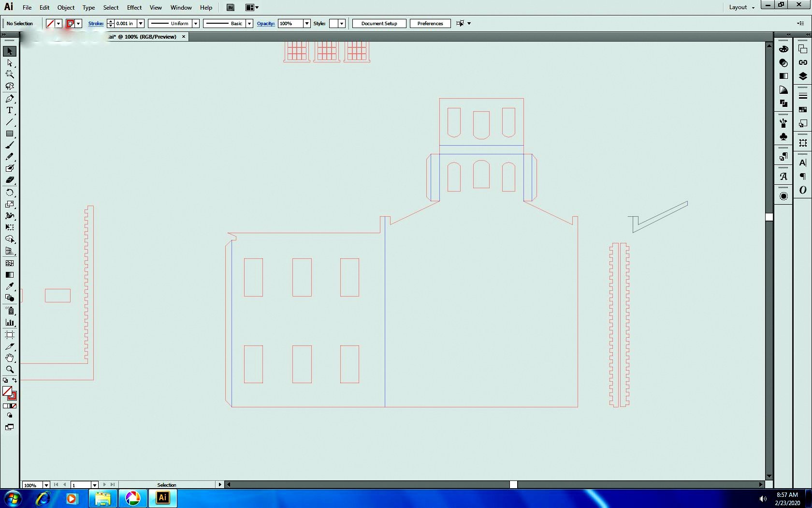Image resolution: width=812 pixels, height=508 pixels.
Task: Select the Gradient tool
Action: [x=10, y=275]
